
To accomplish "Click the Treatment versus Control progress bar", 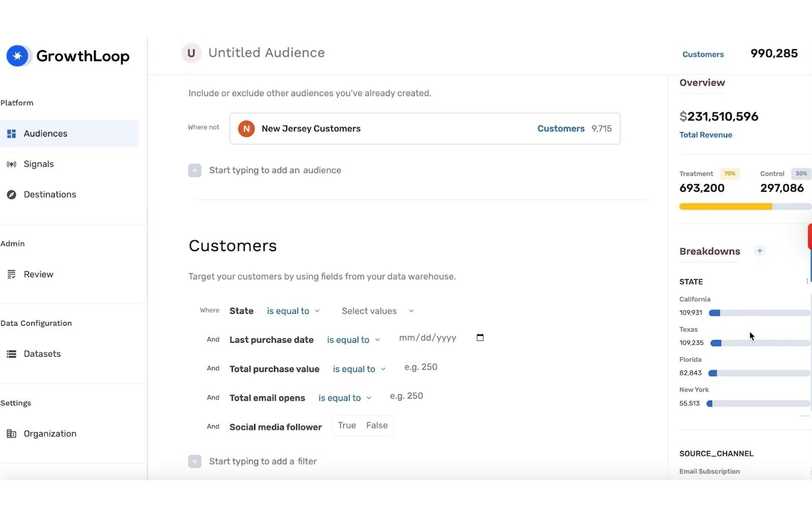I will pos(745,206).
